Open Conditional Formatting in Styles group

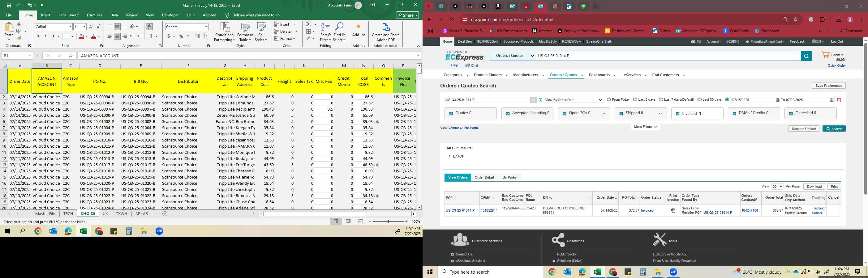click(225, 32)
